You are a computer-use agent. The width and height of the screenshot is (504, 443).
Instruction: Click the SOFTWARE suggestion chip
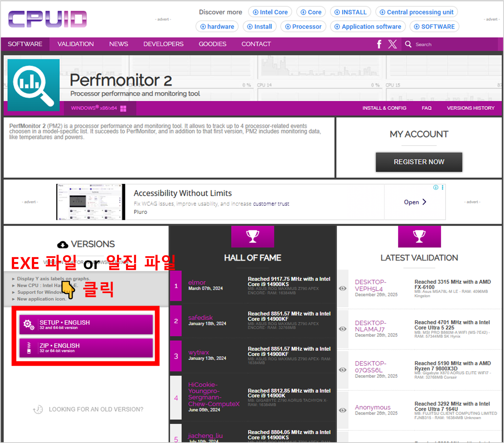[435, 27]
